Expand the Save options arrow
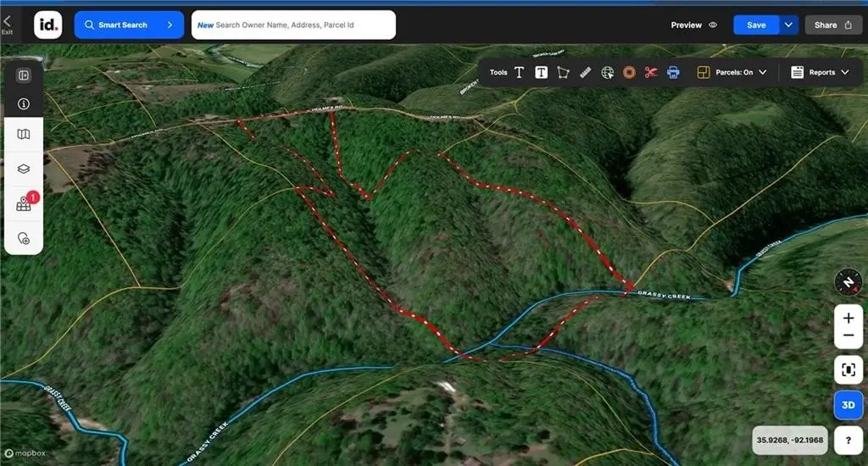Screen dimensions: 868x466 pyautogui.click(x=788, y=25)
